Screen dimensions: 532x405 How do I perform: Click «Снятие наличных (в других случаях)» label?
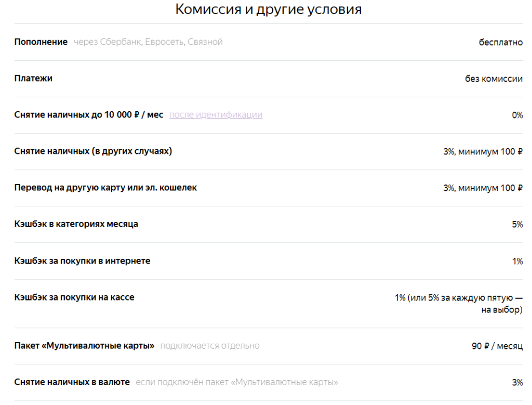[93, 151]
